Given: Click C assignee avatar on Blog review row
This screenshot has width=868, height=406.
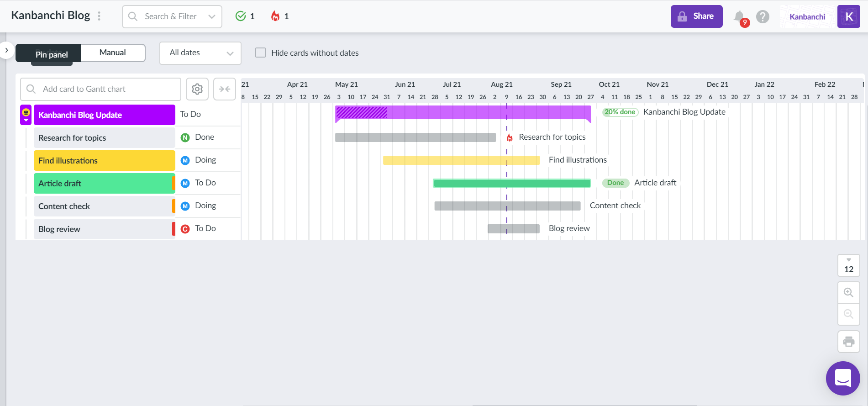Looking at the screenshot, I should (x=185, y=229).
